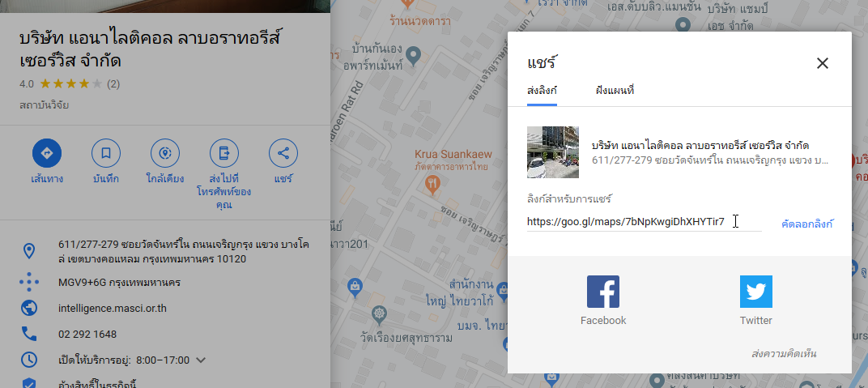Image resolution: width=868 pixels, height=388 pixels.
Task: Click place name title in share dialog
Action: pos(700,146)
